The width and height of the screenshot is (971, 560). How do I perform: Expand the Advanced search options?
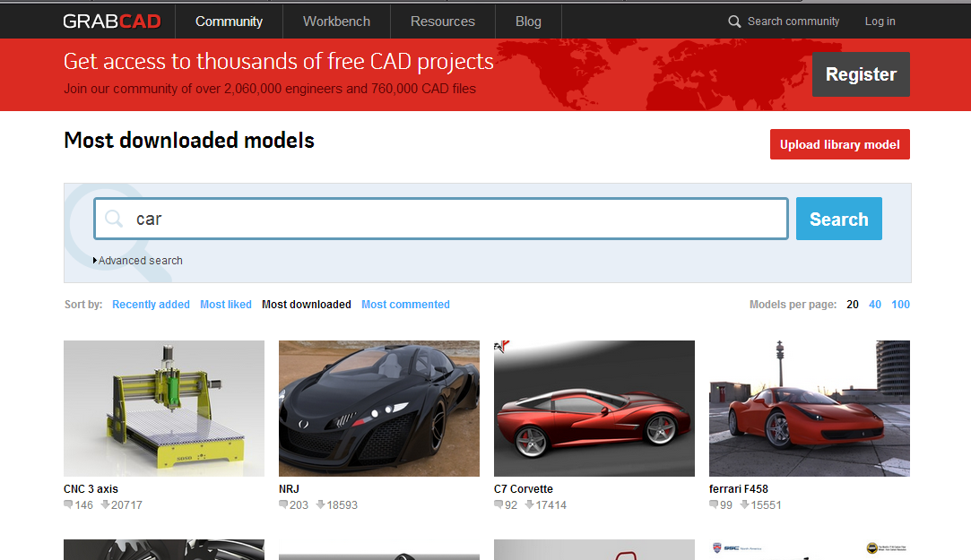137,261
